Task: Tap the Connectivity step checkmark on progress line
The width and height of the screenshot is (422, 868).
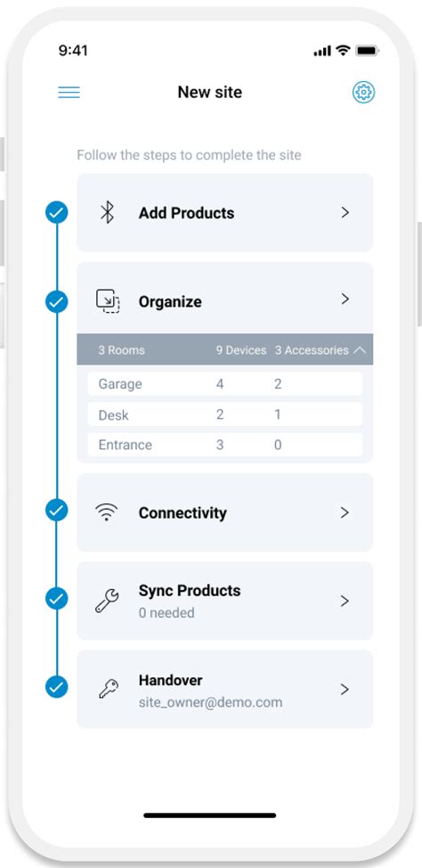Action: pyautogui.click(x=56, y=511)
